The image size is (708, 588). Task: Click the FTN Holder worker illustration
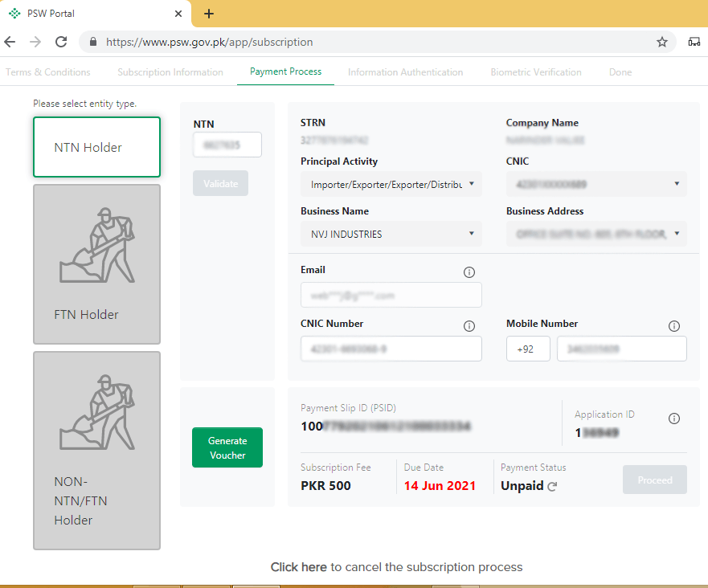pos(97,245)
